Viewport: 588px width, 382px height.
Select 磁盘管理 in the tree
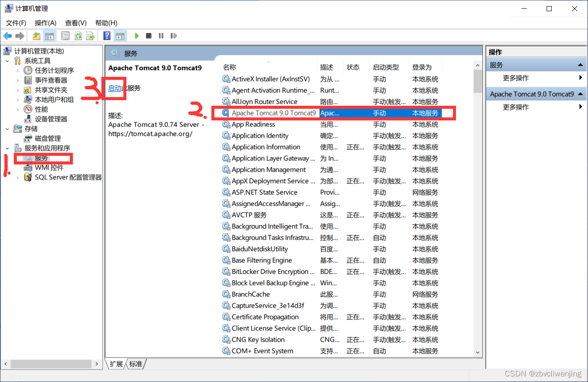[47, 139]
